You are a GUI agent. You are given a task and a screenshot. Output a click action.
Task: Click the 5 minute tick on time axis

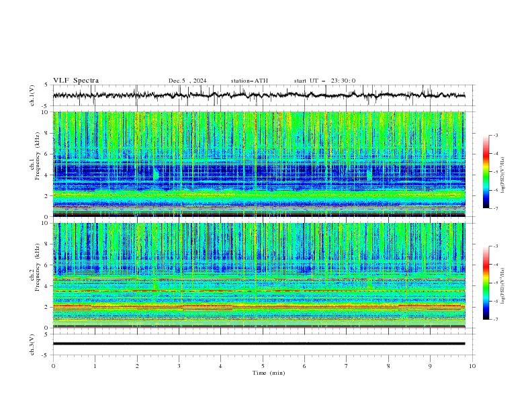click(x=263, y=366)
